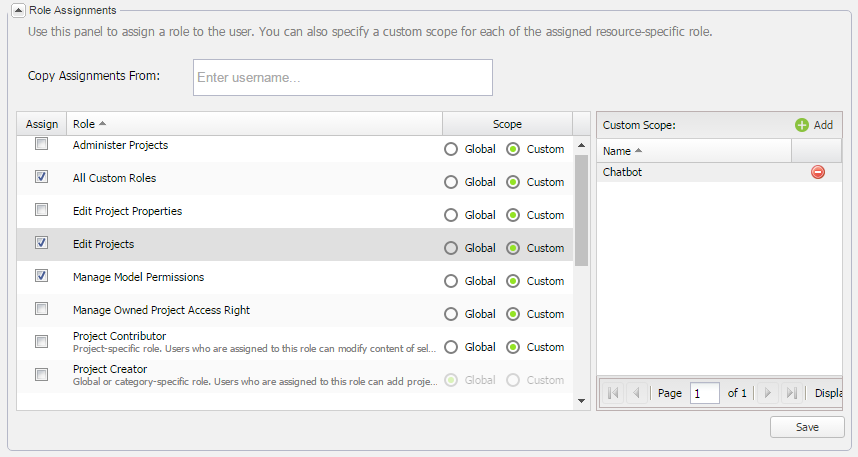858x457 pixels.
Task: Select Custom scope for Manage Model Permissions
Action: tap(513, 281)
